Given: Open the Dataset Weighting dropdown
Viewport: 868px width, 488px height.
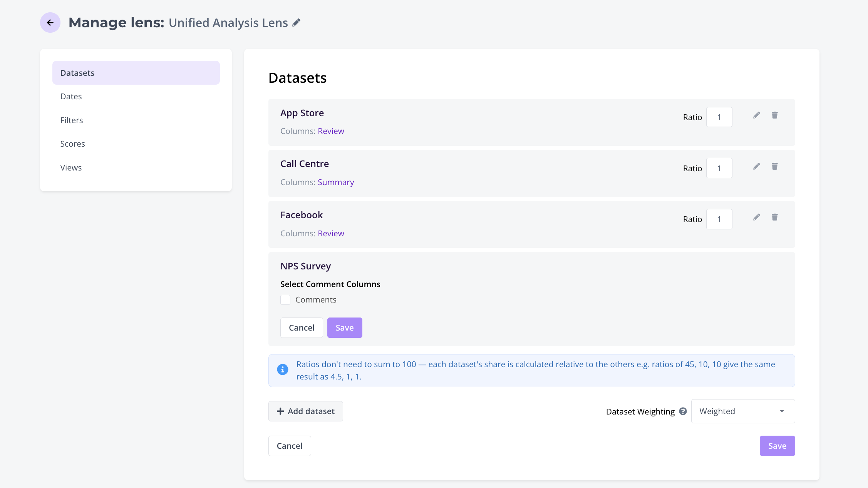Looking at the screenshot, I should pyautogui.click(x=743, y=411).
